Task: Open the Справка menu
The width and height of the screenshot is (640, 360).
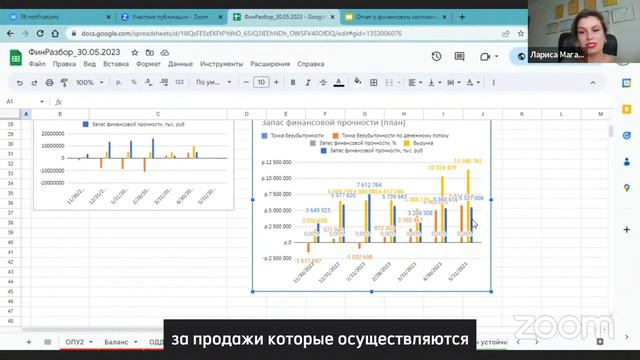Action: 311,64
